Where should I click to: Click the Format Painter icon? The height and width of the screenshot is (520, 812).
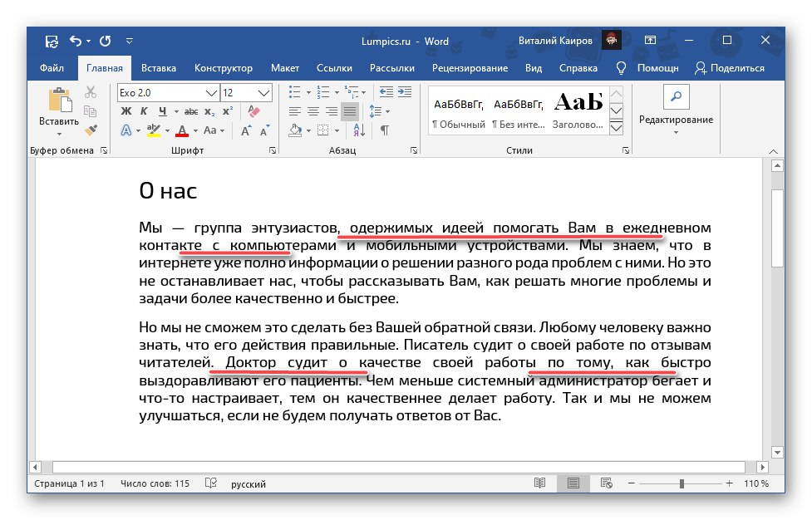91,130
